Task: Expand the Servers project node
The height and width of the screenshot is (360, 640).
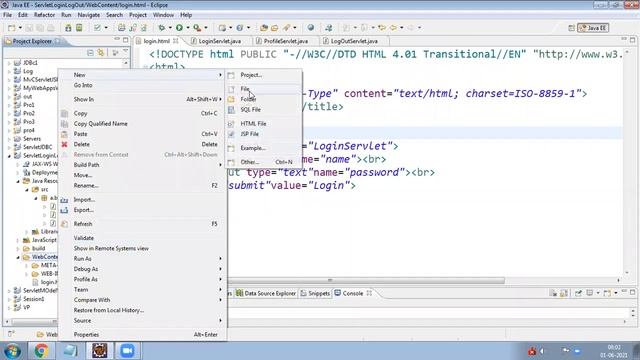Action: pos(9,139)
